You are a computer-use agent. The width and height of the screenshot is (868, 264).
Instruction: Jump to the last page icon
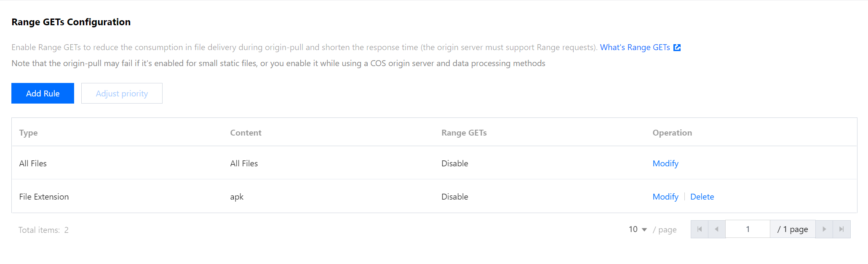pos(841,229)
